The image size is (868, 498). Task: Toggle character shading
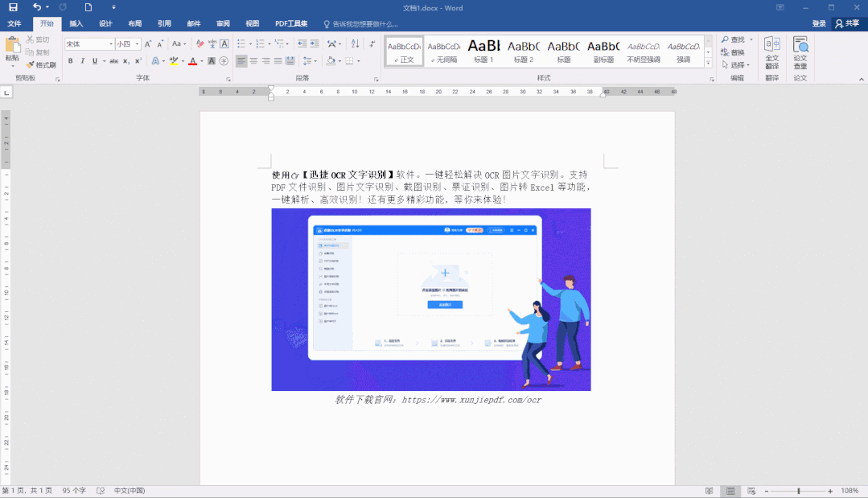212,61
